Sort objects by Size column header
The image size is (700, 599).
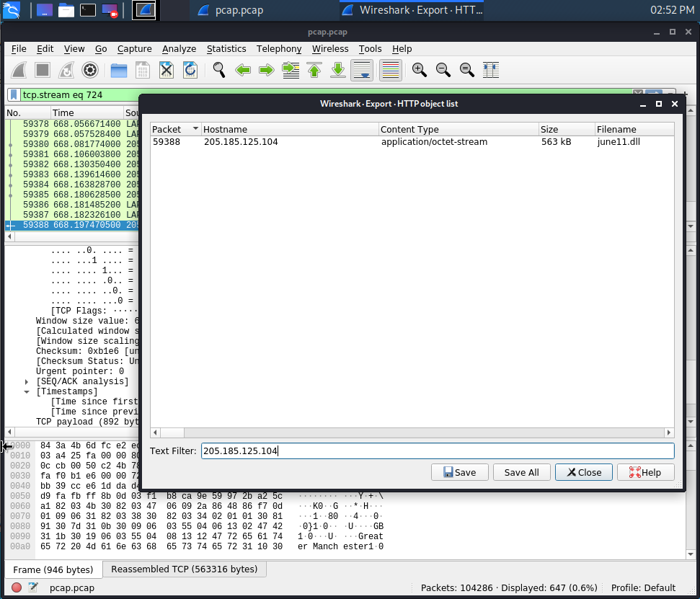567,130
